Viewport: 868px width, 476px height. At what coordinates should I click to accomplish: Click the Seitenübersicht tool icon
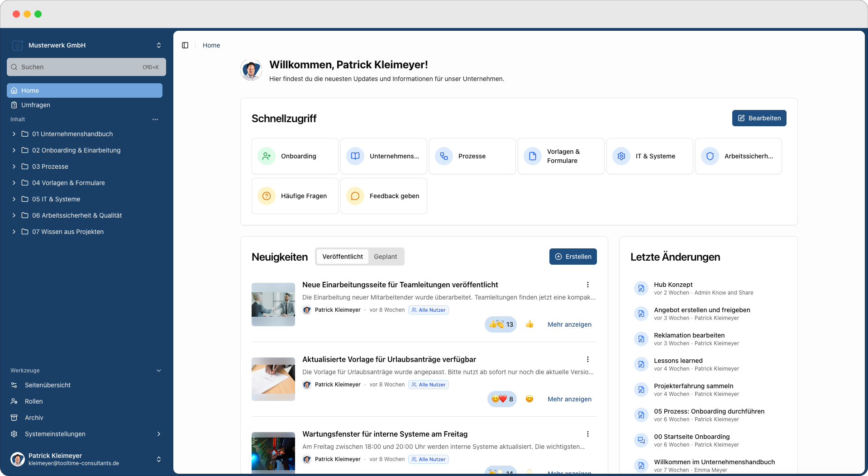14,385
